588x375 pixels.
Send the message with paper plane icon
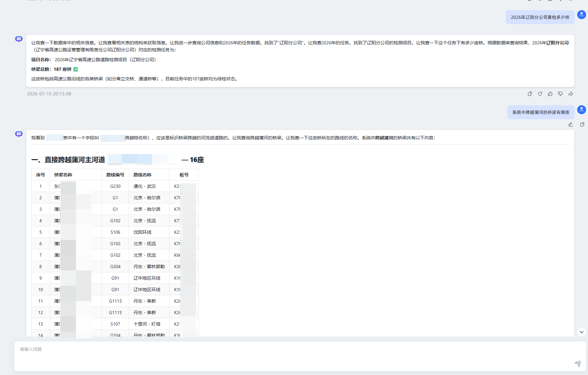pyautogui.click(x=578, y=364)
